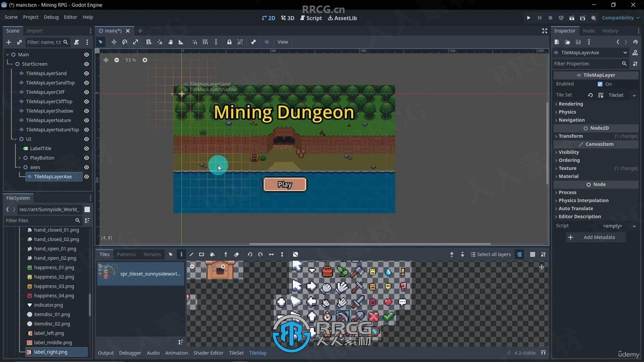Open documentation for TileMapLayerAxe node
The height and width of the screenshot is (362, 644).
pos(635,52)
